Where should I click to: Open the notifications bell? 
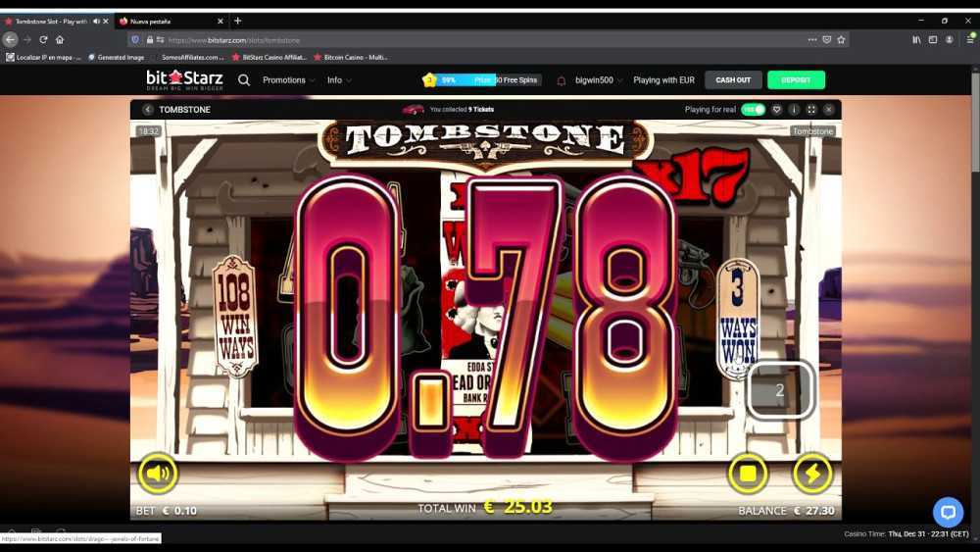click(562, 80)
